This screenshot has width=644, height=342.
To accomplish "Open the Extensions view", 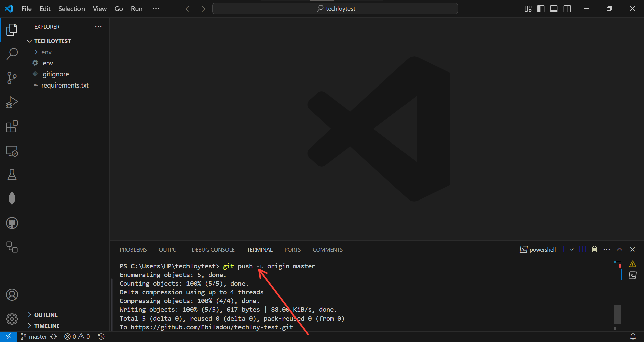I will pyautogui.click(x=12, y=126).
